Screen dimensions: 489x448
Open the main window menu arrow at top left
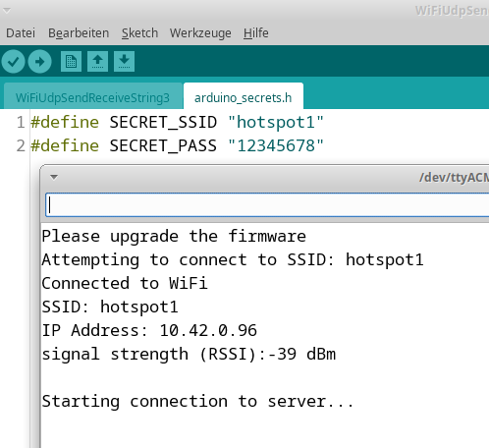coord(7,11)
